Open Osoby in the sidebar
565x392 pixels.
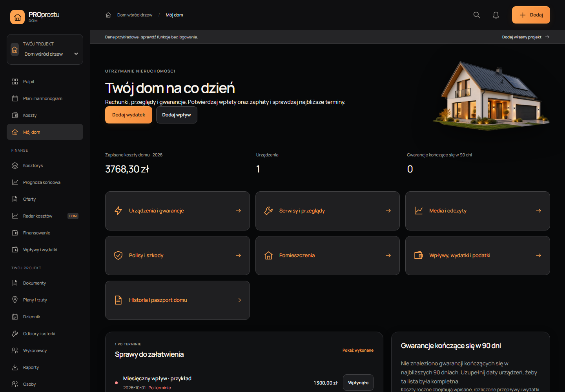point(45,384)
